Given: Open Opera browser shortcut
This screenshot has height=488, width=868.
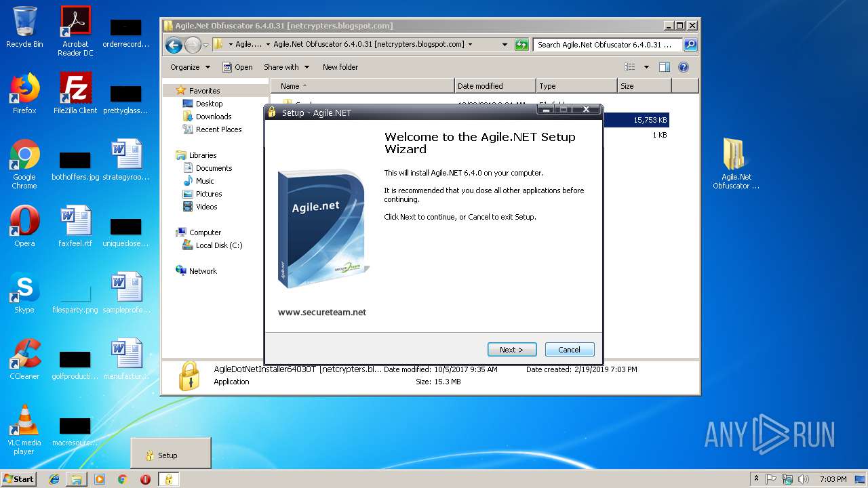Looking at the screenshot, I should (x=24, y=226).
